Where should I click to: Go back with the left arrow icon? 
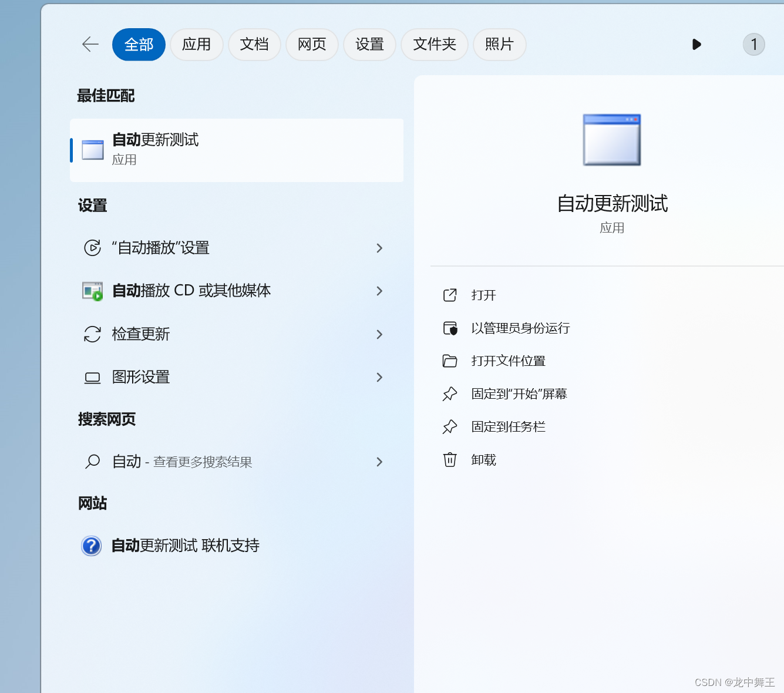coord(90,44)
